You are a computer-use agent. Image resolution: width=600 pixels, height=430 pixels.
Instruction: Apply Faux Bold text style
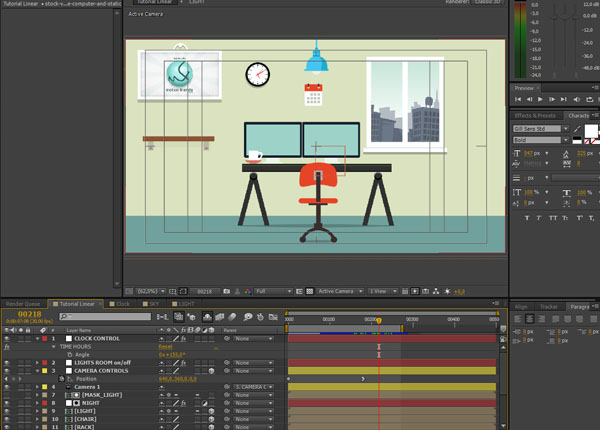527,218
